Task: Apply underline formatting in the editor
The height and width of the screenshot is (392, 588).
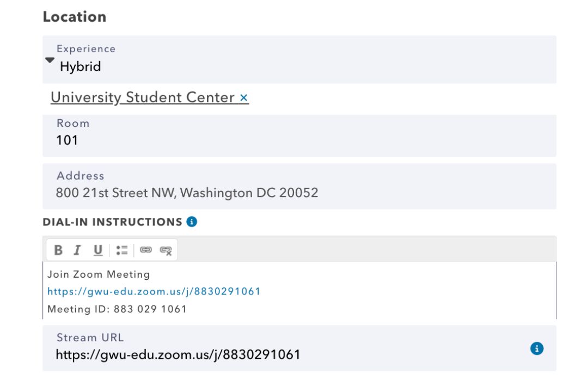Action: click(x=97, y=250)
